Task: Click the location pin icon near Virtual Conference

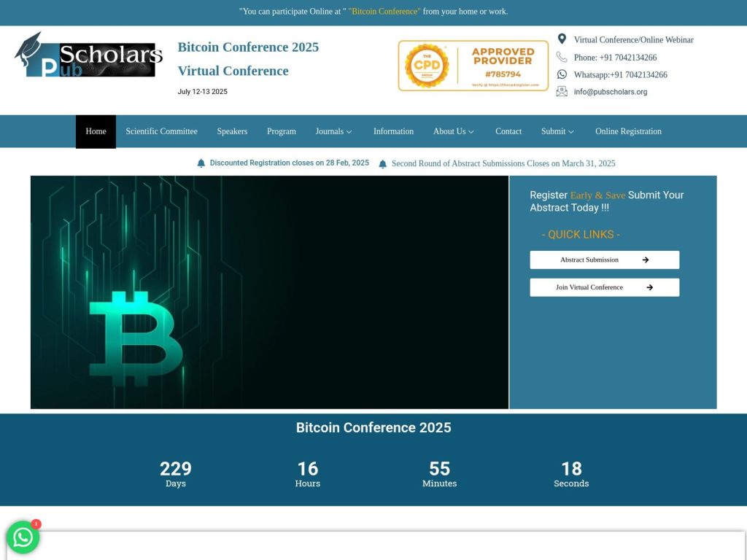Action: (x=562, y=38)
